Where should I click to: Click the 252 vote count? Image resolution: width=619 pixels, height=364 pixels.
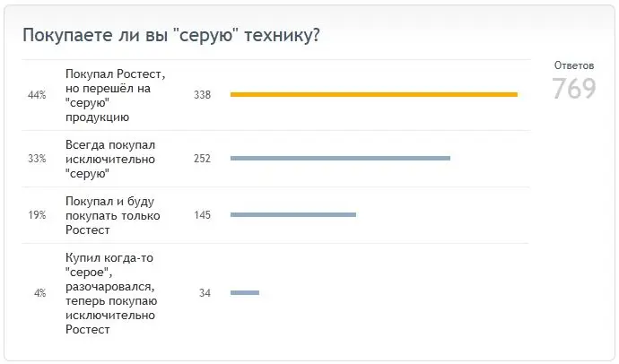[202, 159]
